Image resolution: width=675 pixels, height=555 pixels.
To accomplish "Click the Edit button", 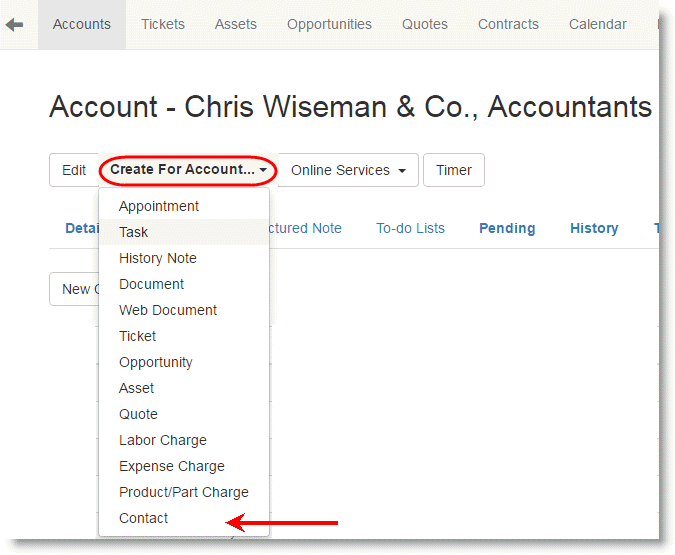I will click(x=74, y=170).
